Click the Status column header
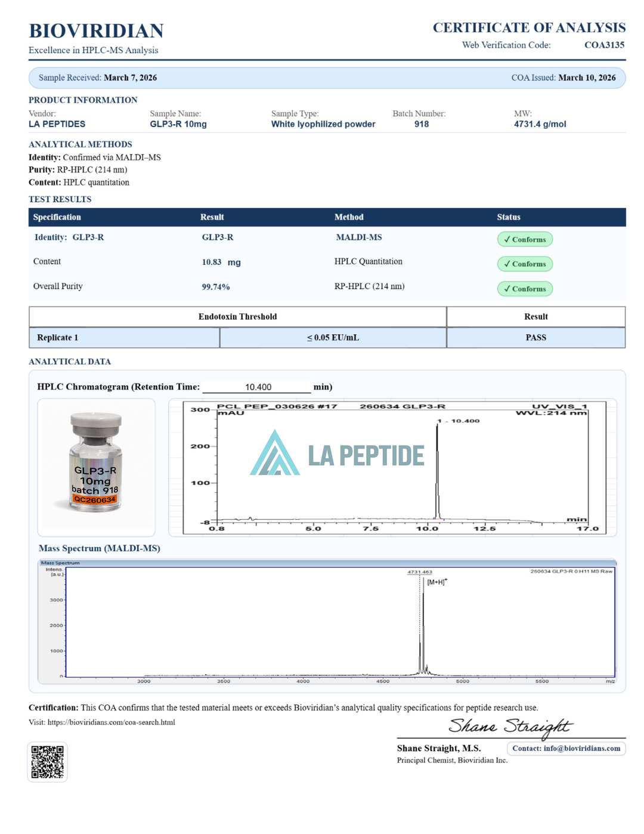644x834 pixels. click(509, 217)
